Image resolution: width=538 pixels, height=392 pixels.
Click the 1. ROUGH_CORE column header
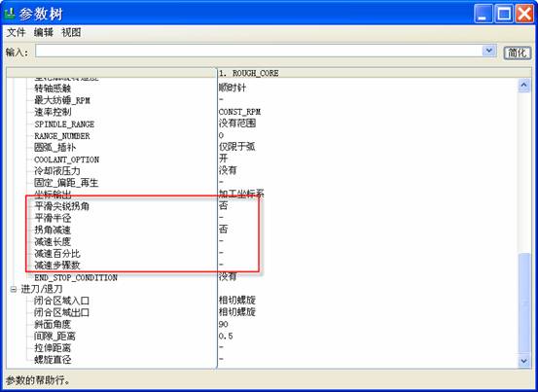(374, 73)
